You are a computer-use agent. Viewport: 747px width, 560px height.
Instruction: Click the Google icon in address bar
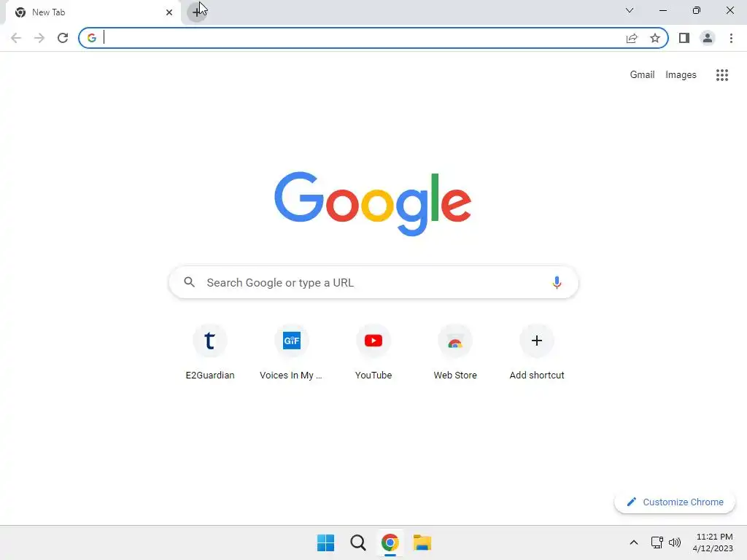92,38
